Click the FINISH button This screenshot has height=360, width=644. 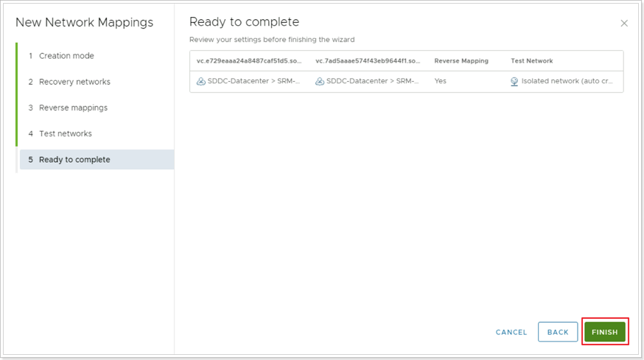(604, 332)
